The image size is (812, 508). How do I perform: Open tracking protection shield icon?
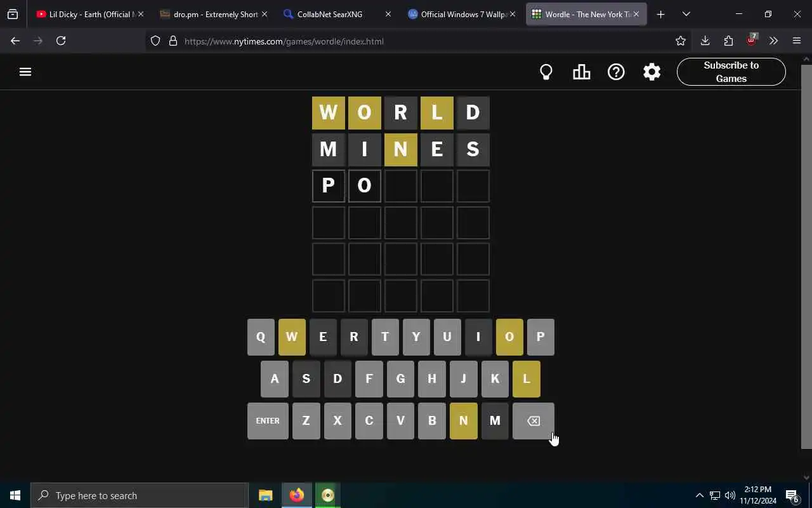coord(155,41)
